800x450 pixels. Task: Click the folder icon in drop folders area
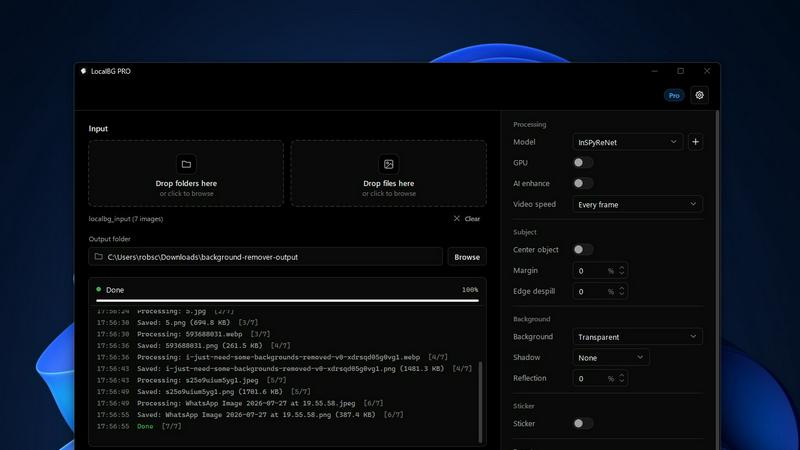tap(186, 164)
